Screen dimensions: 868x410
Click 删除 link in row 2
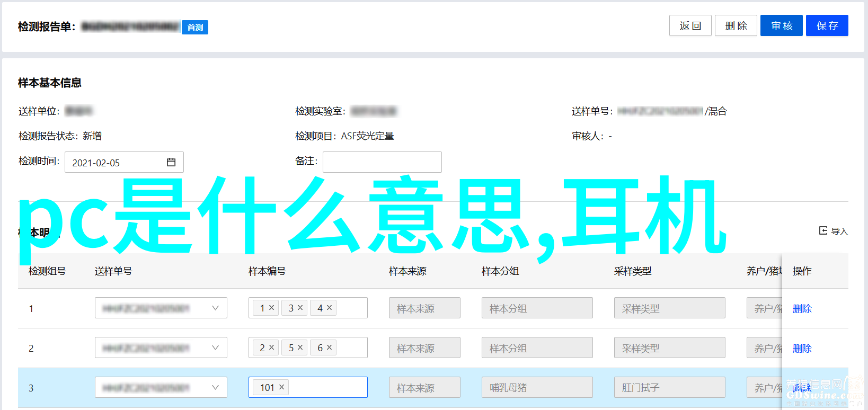(x=802, y=348)
